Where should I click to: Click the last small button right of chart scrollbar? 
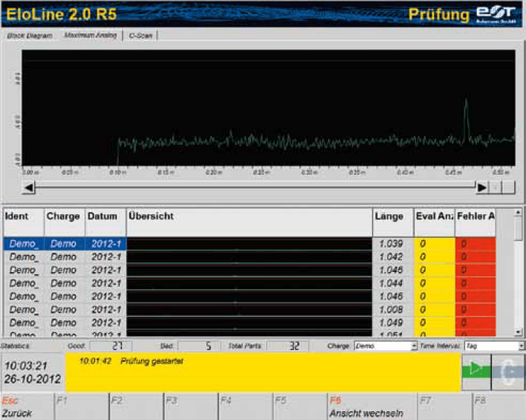point(509,187)
